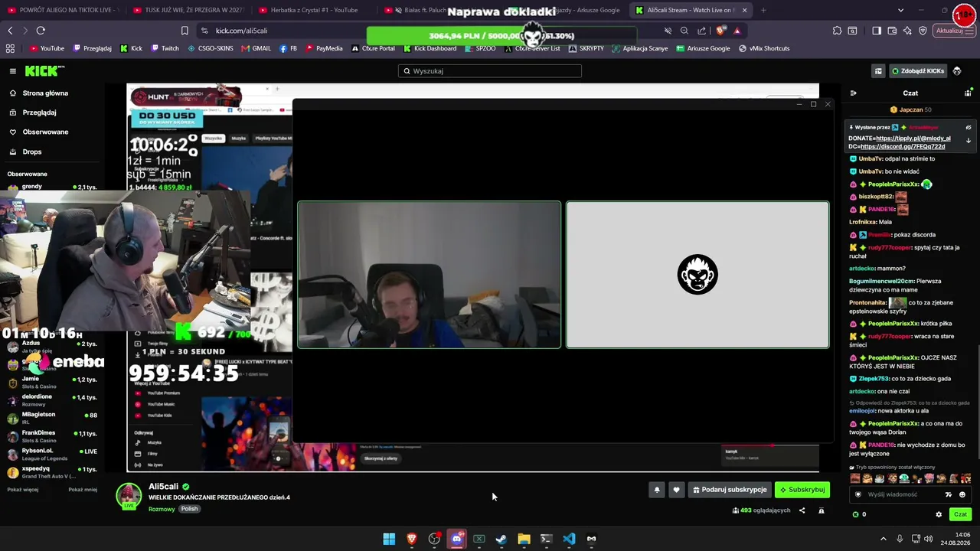The width and height of the screenshot is (980, 551).
Task: Open the browser apps grid icon
Action: [x=10, y=48]
